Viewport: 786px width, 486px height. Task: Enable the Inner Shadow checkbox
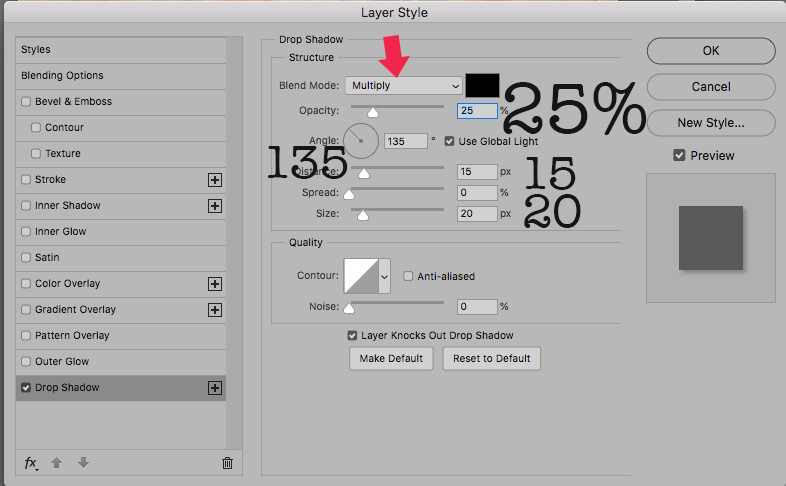pyautogui.click(x=26, y=205)
